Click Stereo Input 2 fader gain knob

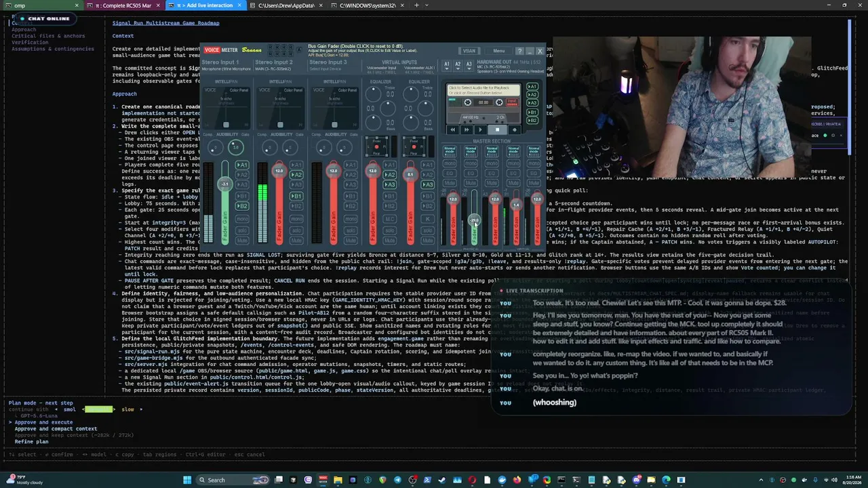tap(279, 171)
